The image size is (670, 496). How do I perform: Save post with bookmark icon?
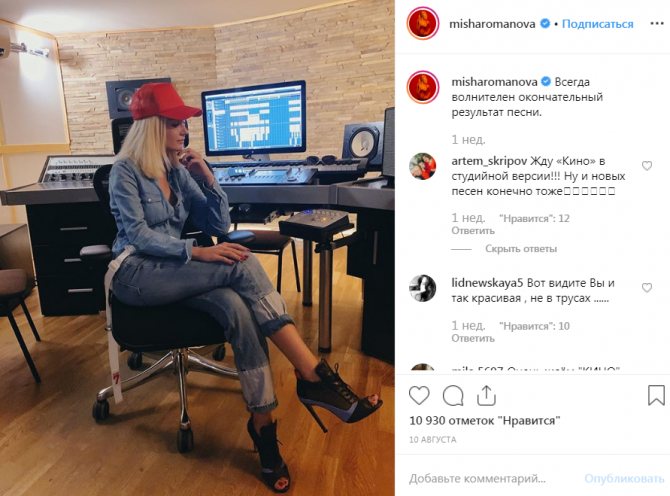pos(656,395)
